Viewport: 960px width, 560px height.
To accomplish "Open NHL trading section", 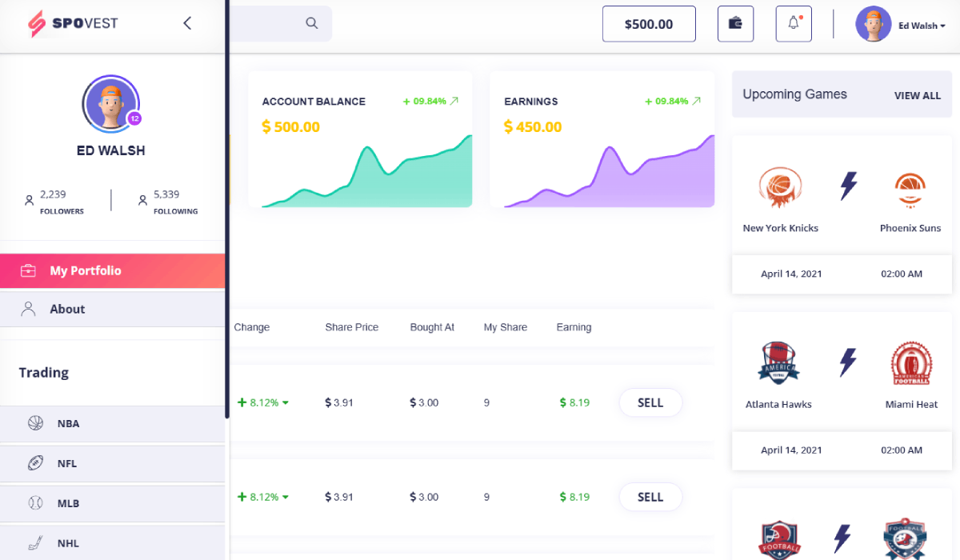I will (x=112, y=543).
